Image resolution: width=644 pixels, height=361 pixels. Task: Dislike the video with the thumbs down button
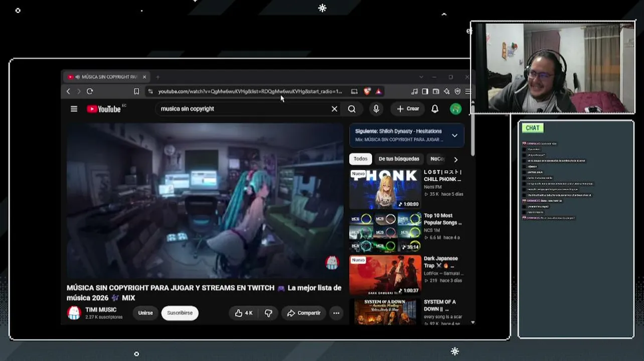pos(268,313)
